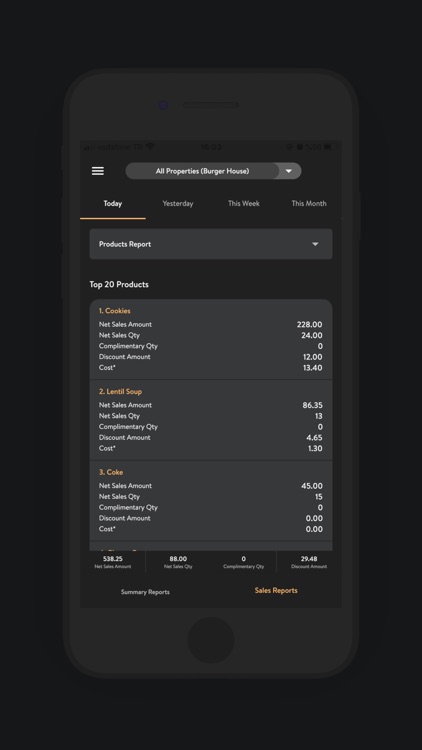Expand the Products Report dropdown
Viewport: 422px width, 750px height.
coord(211,244)
